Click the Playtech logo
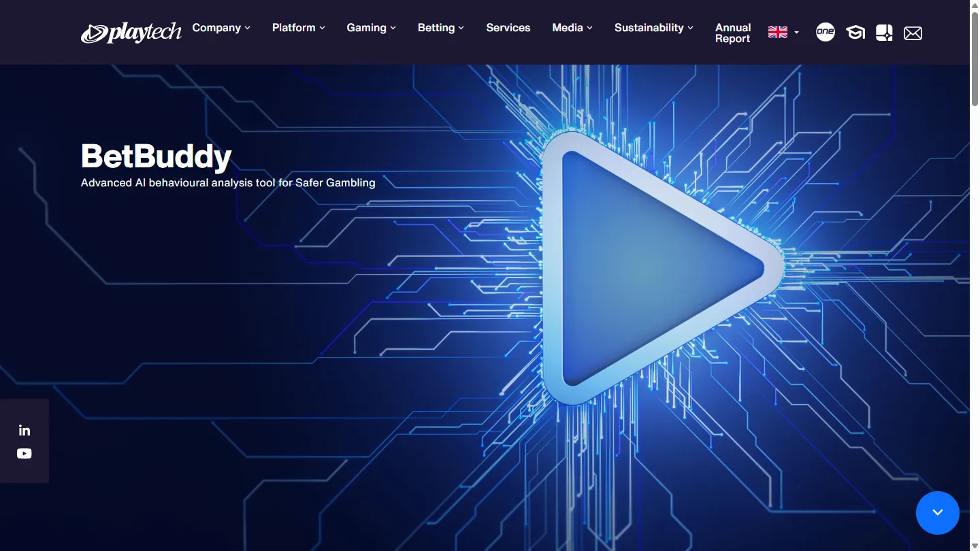The height and width of the screenshot is (551, 980). tap(131, 32)
